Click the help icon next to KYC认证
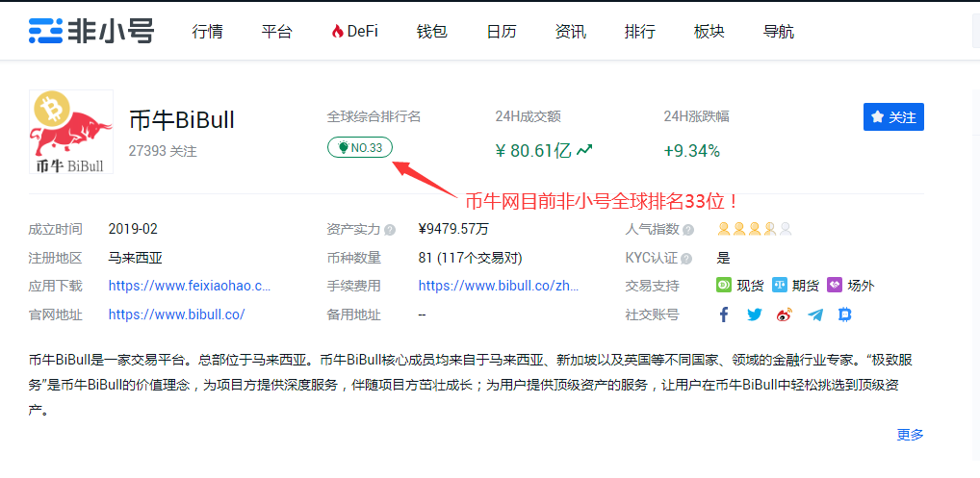 point(686,259)
